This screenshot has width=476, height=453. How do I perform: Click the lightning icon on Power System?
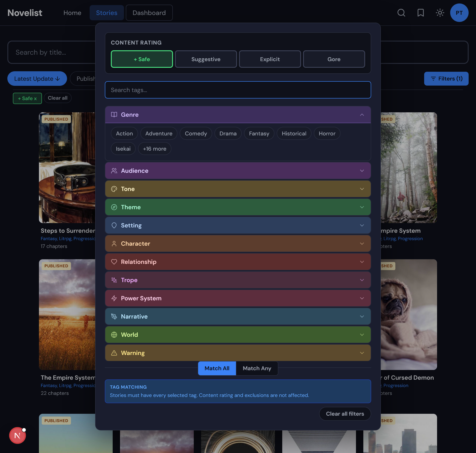(114, 298)
